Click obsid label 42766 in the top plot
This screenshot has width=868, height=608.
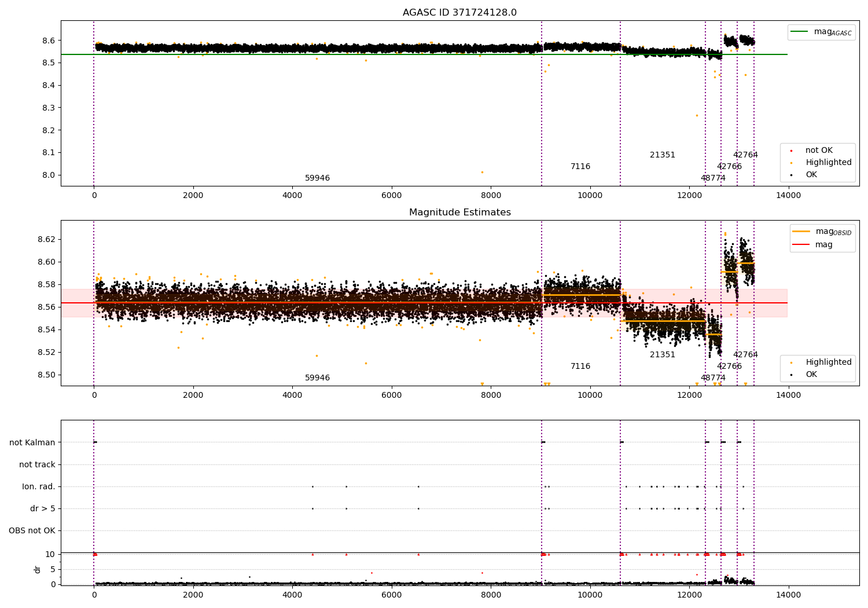point(729,167)
